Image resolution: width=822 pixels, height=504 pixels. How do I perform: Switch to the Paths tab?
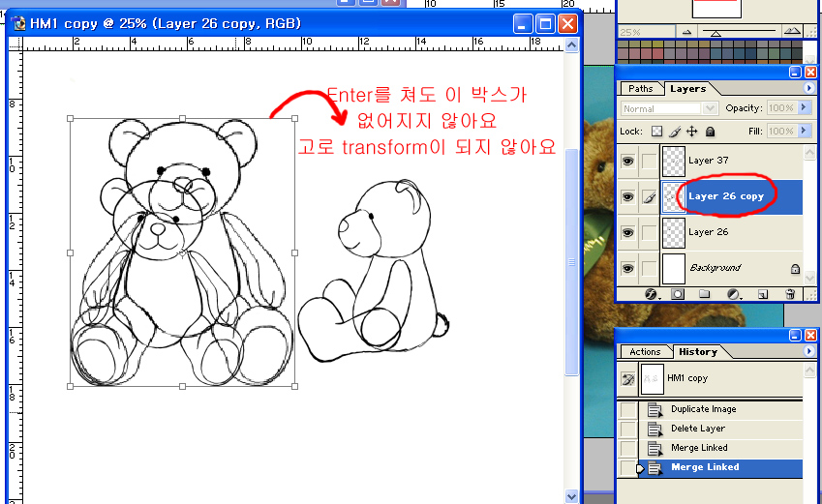[x=641, y=89]
